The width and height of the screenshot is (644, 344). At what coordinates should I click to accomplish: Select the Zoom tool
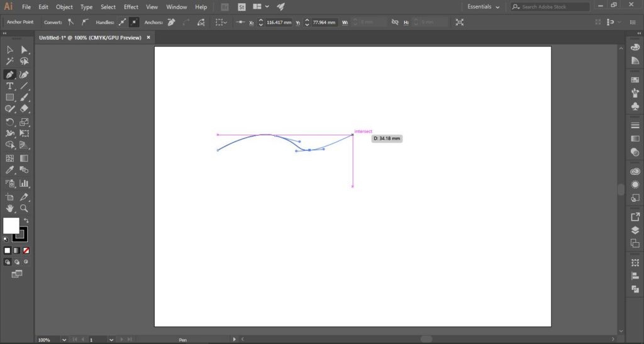coord(24,209)
